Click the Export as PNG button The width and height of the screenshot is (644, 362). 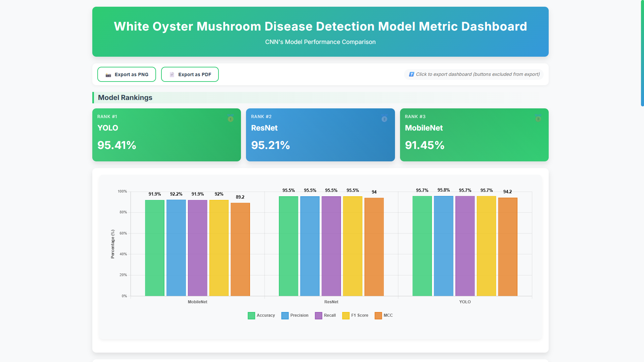127,74
